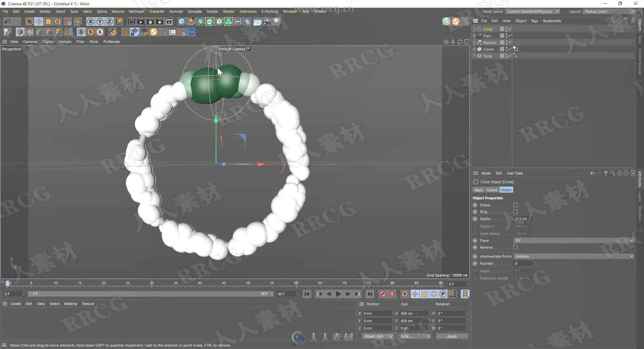
Task: Open the Intermediate Points dropdown
Action: pos(574,256)
